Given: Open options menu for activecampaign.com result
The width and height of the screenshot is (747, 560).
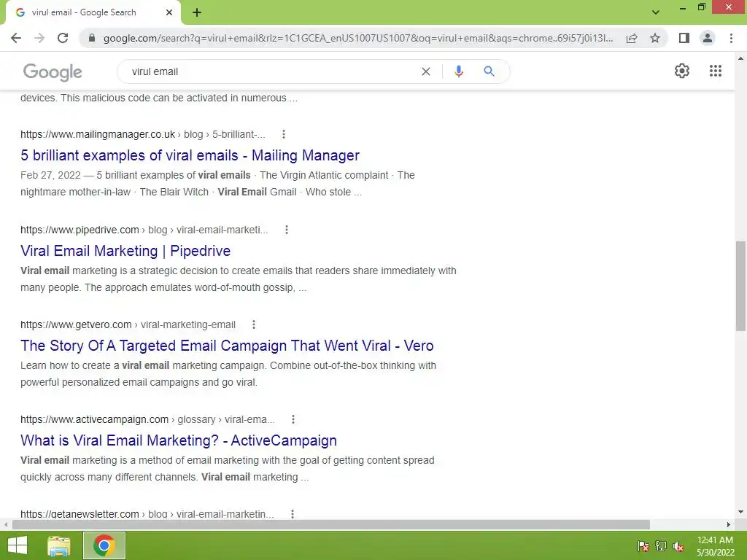Looking at the screenshot, I should pyautogui.click(x=293, y=419).
